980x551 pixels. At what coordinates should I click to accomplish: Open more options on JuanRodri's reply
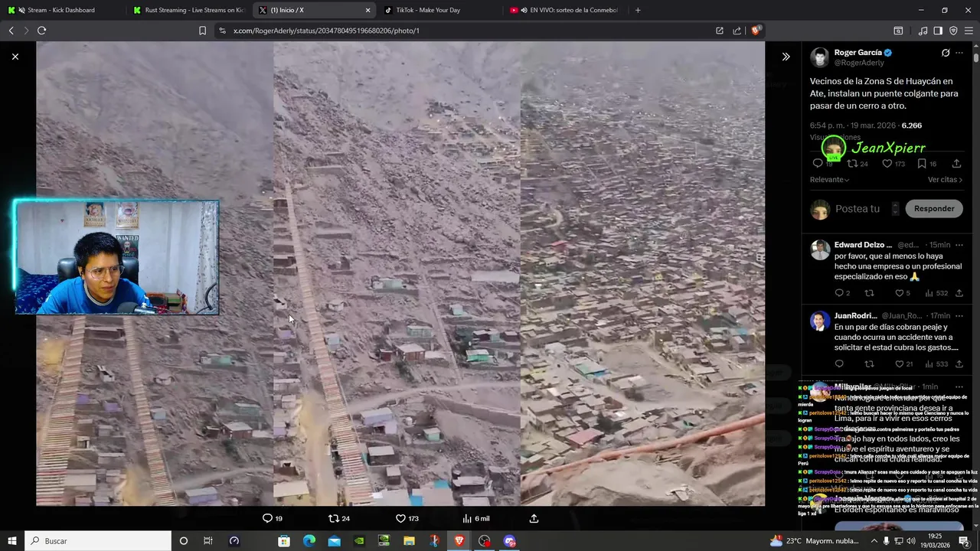pos(959,315)
